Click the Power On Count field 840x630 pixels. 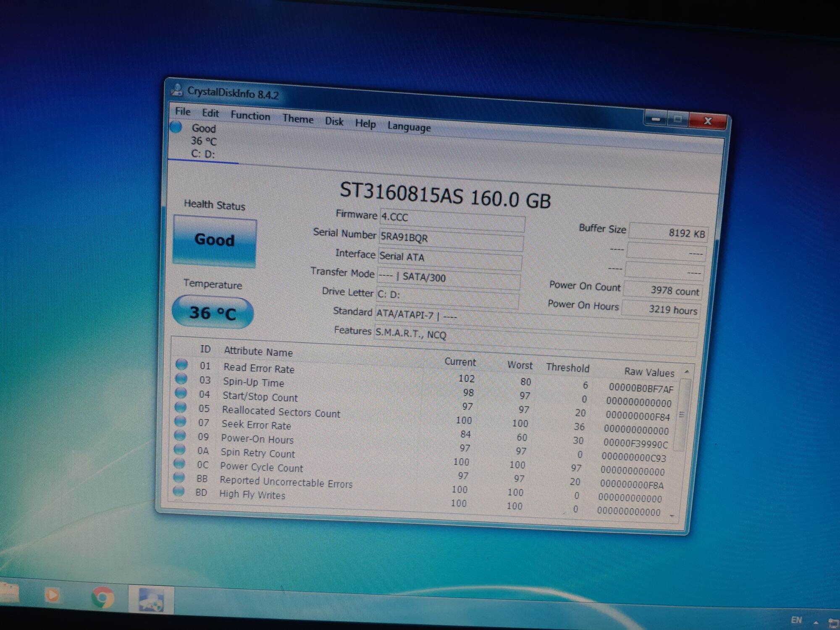[662, 290]
